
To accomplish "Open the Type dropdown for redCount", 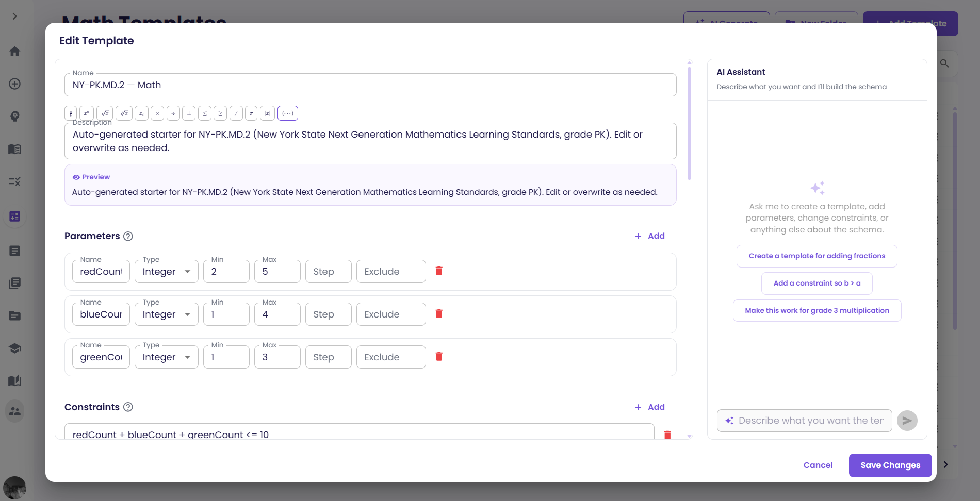I will (167, 272).
